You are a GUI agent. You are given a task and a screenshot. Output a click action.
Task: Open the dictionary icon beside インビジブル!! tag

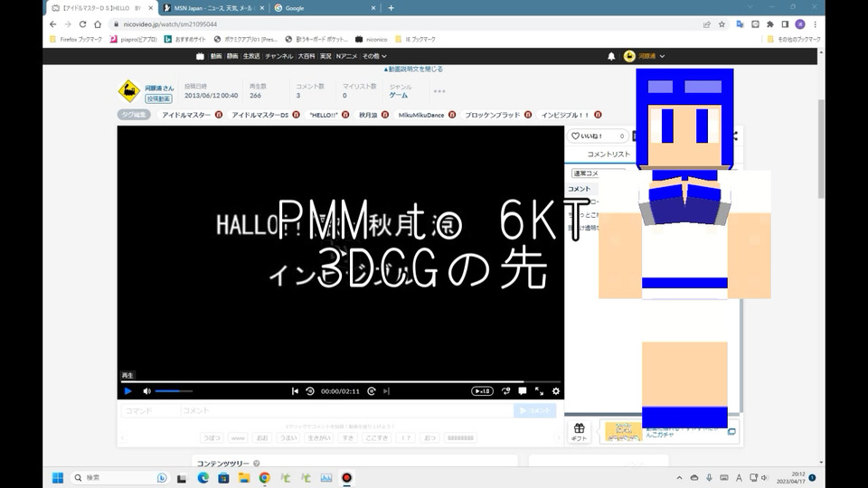pos(598,115)
